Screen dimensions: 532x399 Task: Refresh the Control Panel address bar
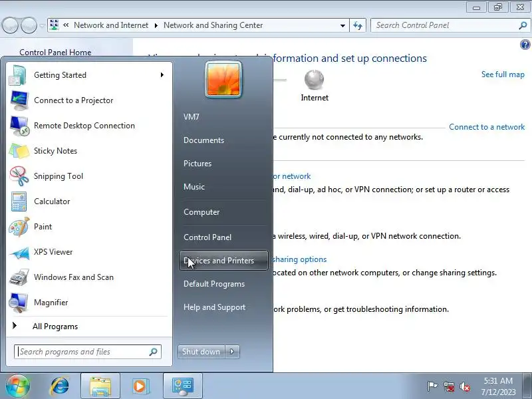tap(358, 25)
